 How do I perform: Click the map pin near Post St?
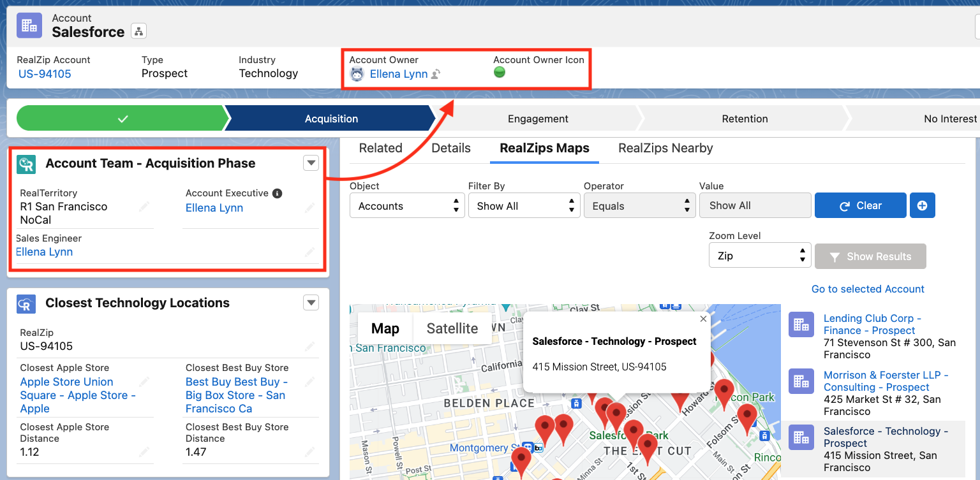[x=521, y=460]
